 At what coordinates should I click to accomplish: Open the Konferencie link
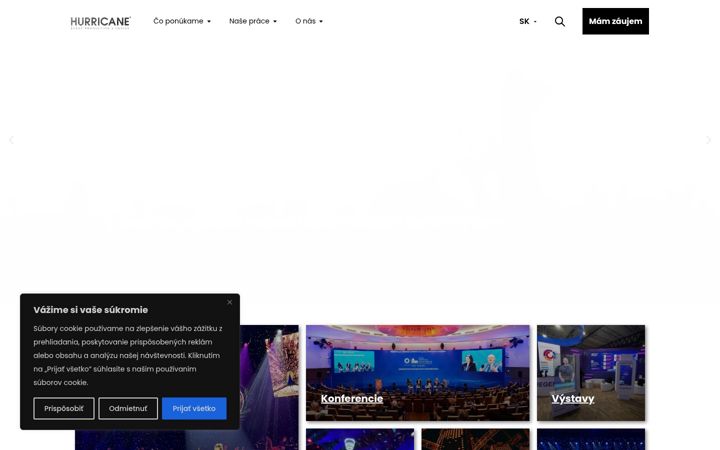[x=352, y=399]
